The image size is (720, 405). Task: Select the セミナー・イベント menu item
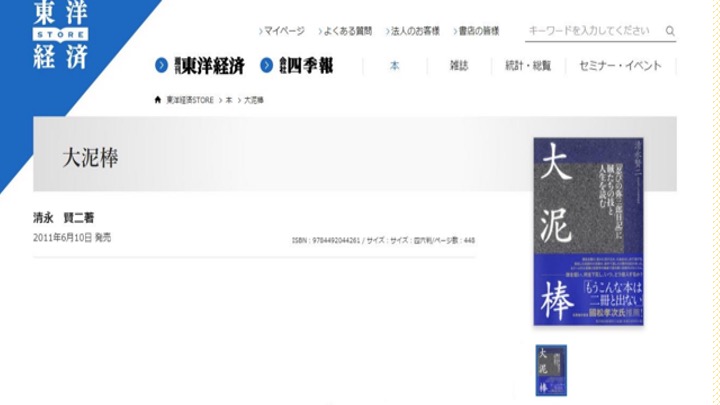pyautogui.click(x=620, y=66)
